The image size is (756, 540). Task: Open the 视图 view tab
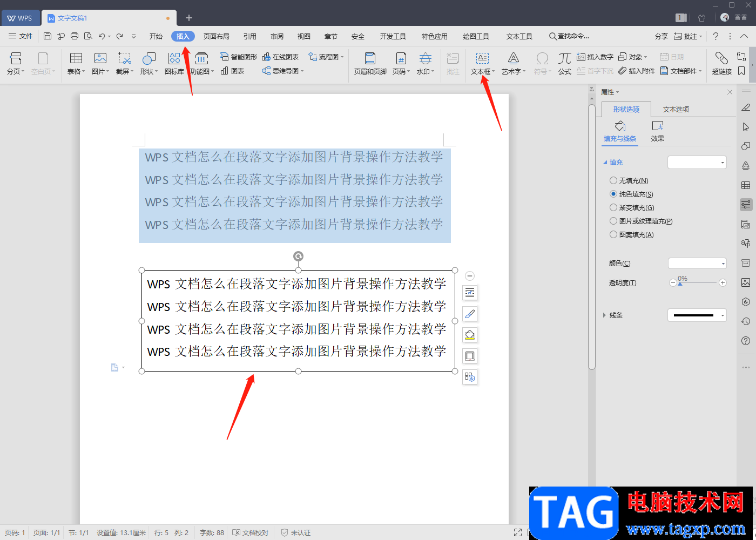(304, 36)
